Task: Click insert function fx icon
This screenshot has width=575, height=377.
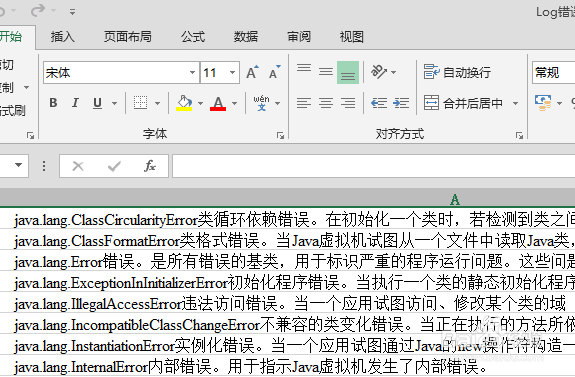Action: [150, 166]
